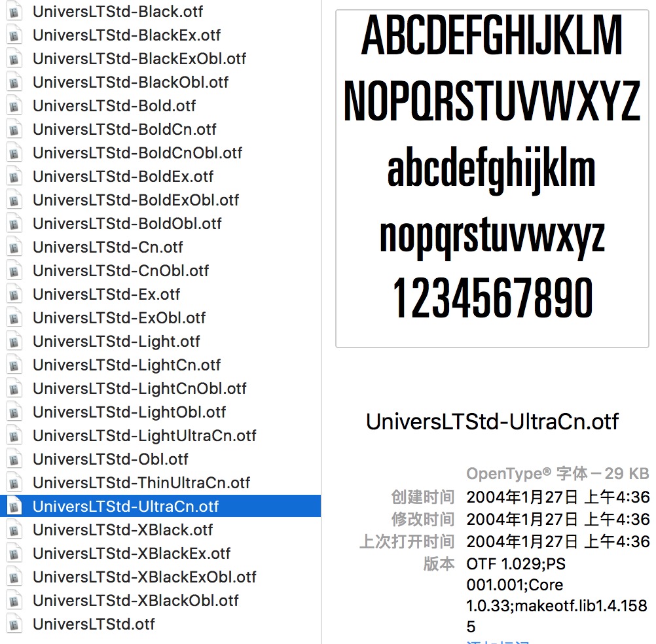
Task: Click font file icon beside UniversLTStd-BoldCnObl.otf
Action: (x=14, y=153)
